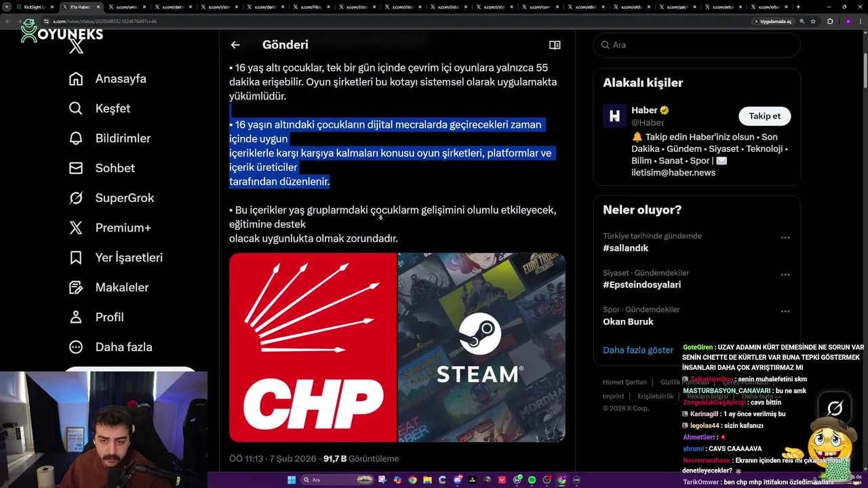Open browser tab search dropdown
Screen dimensions: 868x488
(7, 7)
